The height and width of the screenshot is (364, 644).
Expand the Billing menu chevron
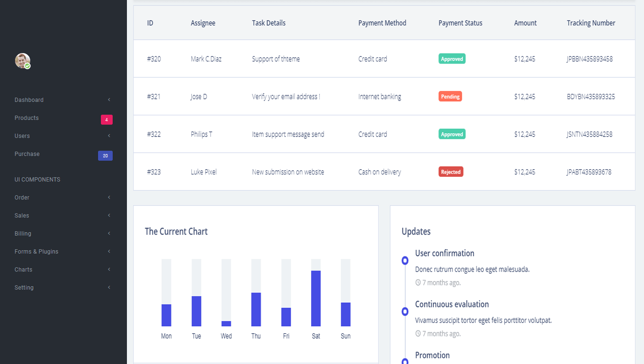tap(109, 234)
